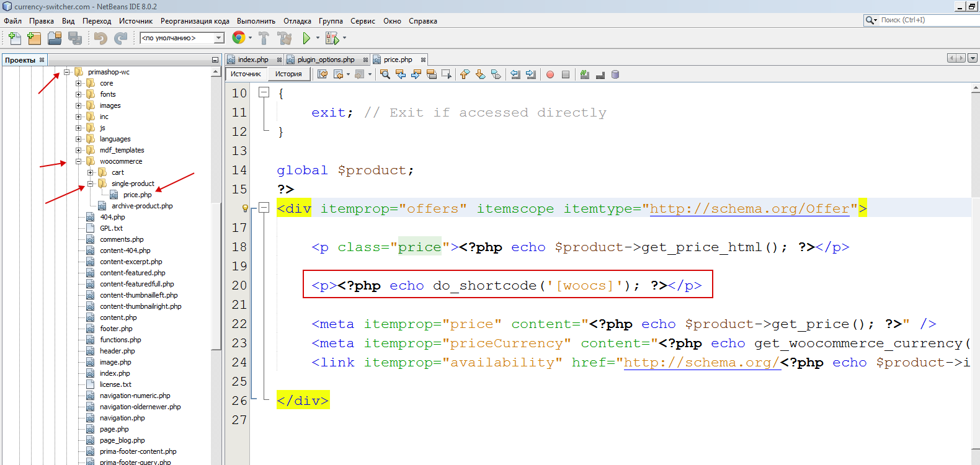The height and width of the screenshot is (465, 980).
Task: Stop macro recording square icon
Action: pos(566,74)
